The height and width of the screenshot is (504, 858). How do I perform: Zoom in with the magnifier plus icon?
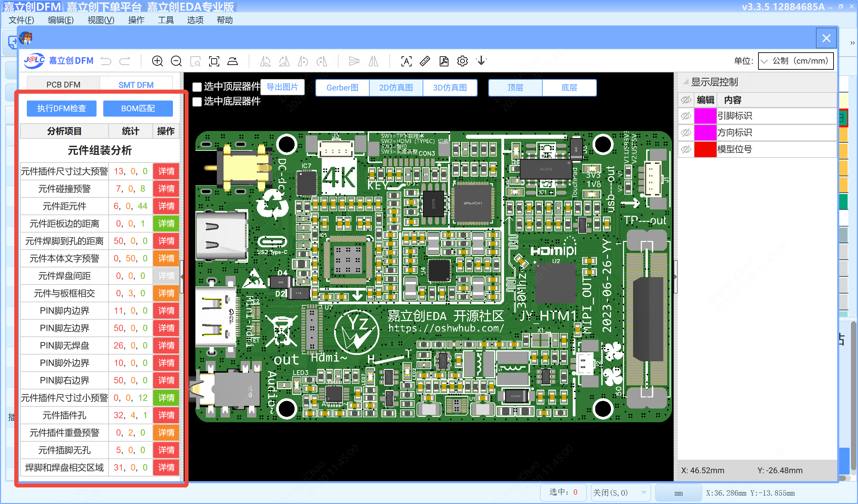pyautogui.click(x=157, y=61)
